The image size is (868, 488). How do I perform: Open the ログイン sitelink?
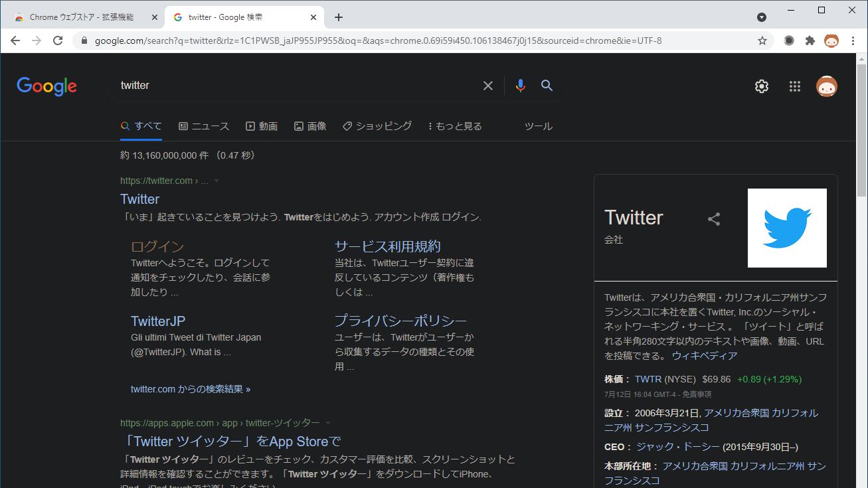tap(157, 246)
